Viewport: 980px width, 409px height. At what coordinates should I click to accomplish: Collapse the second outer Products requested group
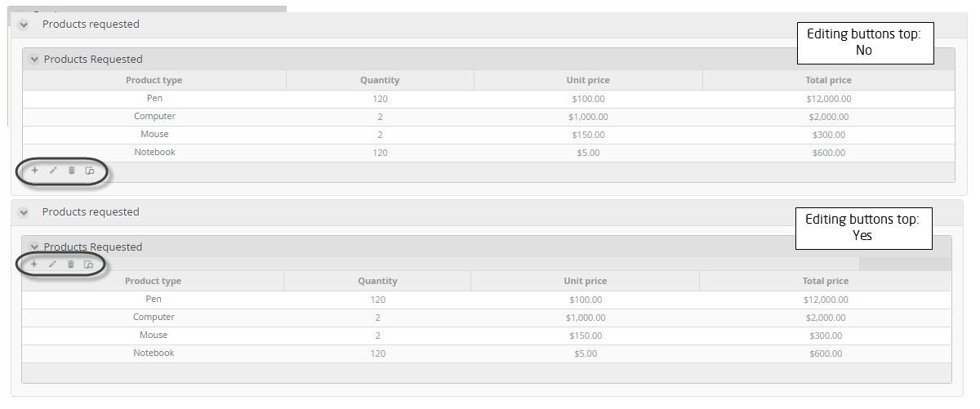24,212
